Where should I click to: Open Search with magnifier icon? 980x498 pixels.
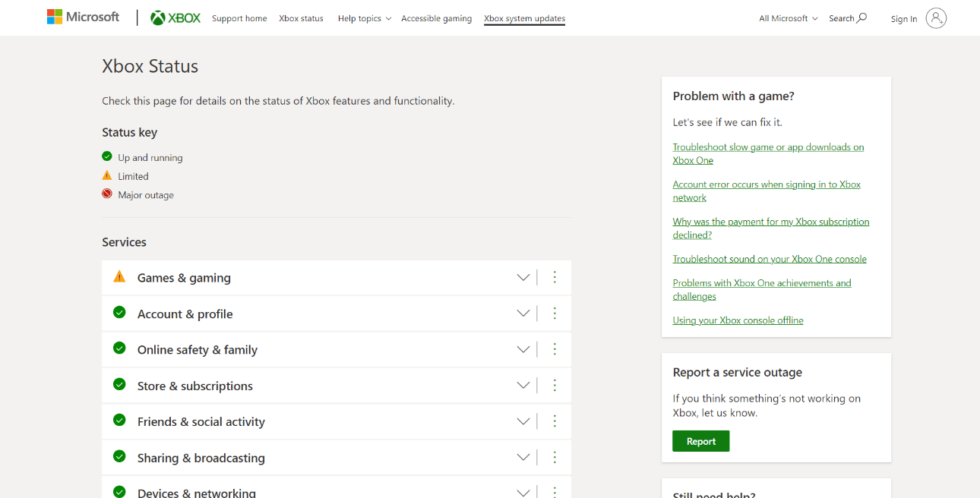848,18
